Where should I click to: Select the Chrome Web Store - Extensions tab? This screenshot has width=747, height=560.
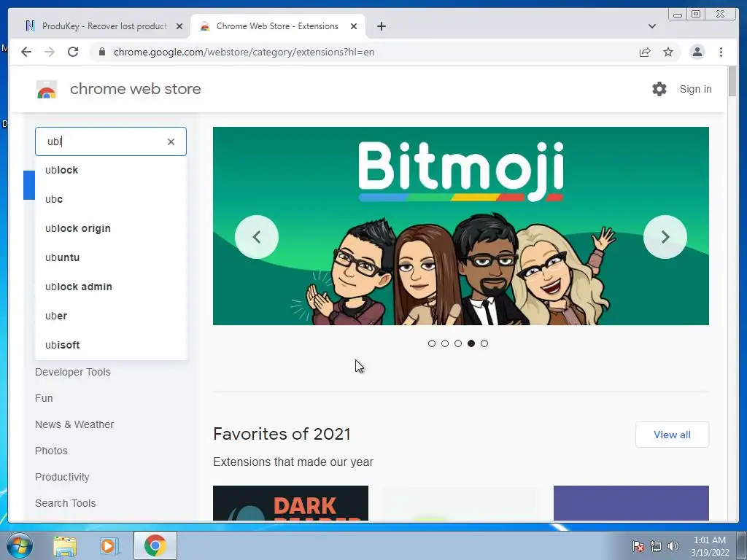[279, 26]
